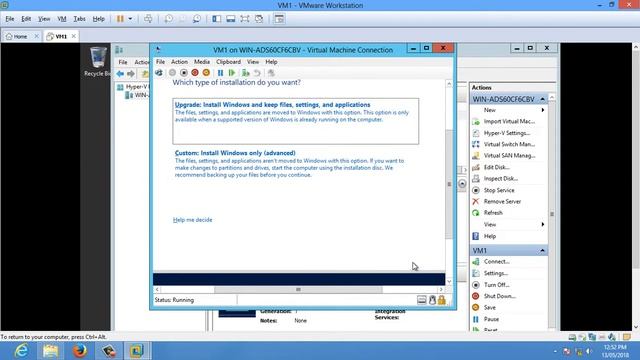Click the horizontal scrollbar in VM Connection window
This screenshot has width=640, height=360.
click(298, 289)
